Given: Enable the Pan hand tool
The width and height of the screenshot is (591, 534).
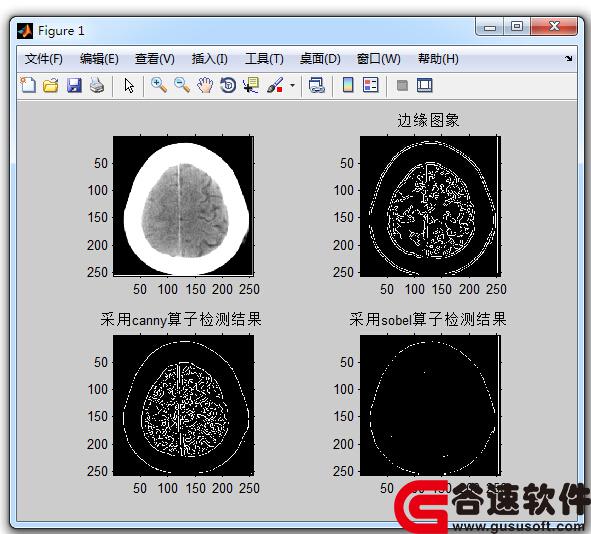Looking at the screenshot, I should tap(205, 85).
